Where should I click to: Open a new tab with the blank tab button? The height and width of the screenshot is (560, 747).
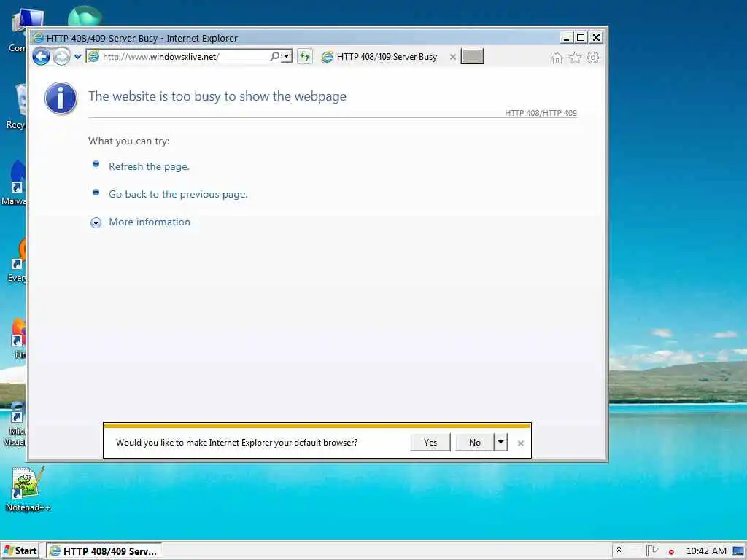472,56
